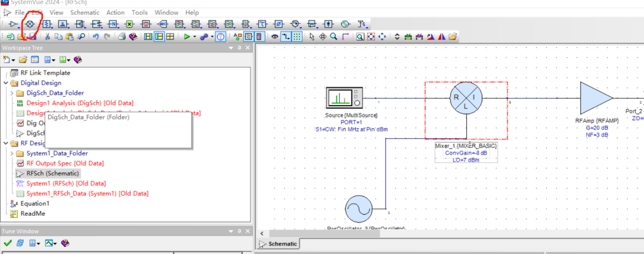Viewport: 644px width, 254px height.
Task: Open the Action menu
Action: point(116,13)
